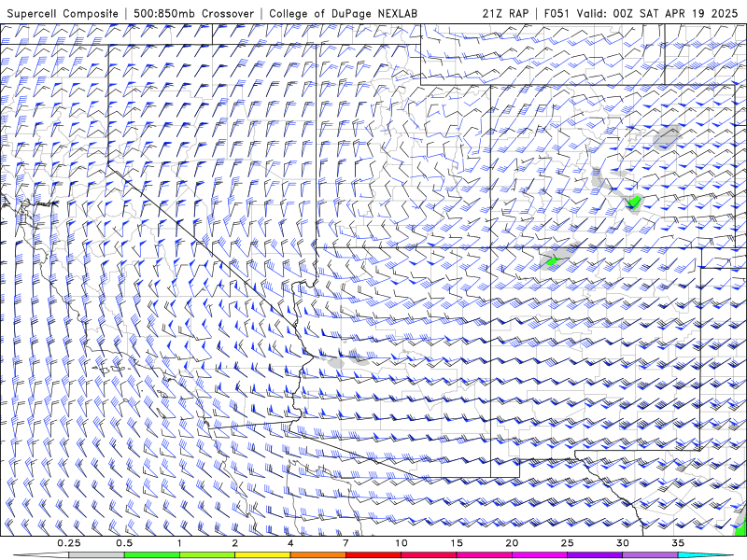Click the legend value 1
747x560 pixels.
(x=179, y=543)
